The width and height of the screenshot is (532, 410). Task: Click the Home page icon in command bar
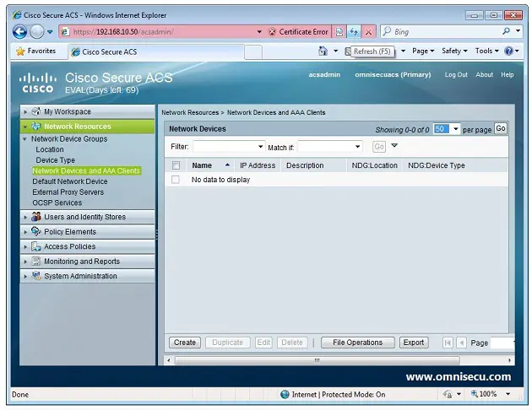323,51
